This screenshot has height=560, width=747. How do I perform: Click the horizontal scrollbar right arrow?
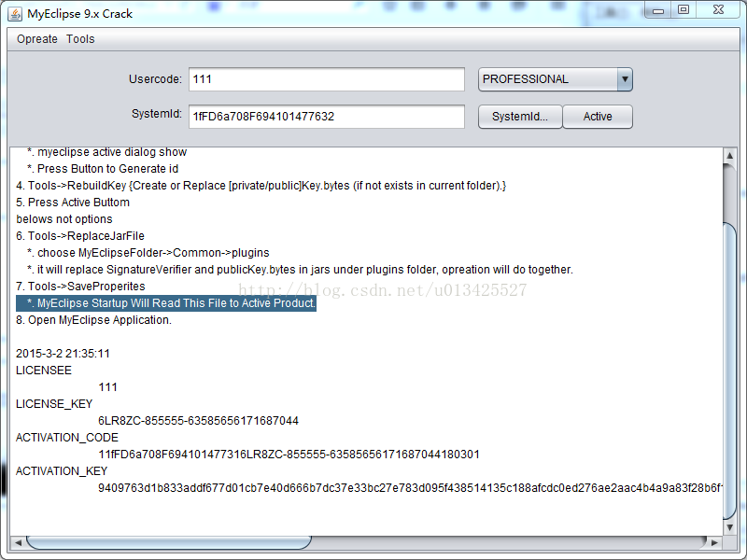point(714,542)
